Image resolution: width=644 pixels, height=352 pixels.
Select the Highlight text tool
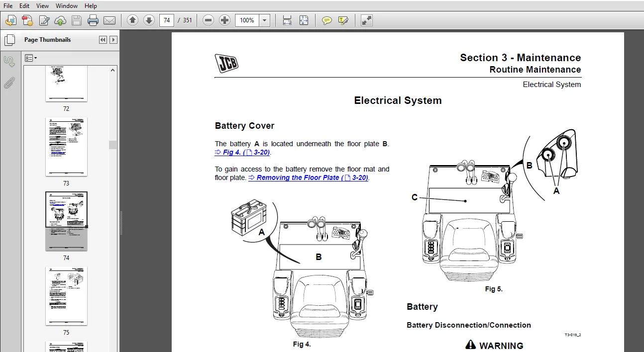click(343, 20)
